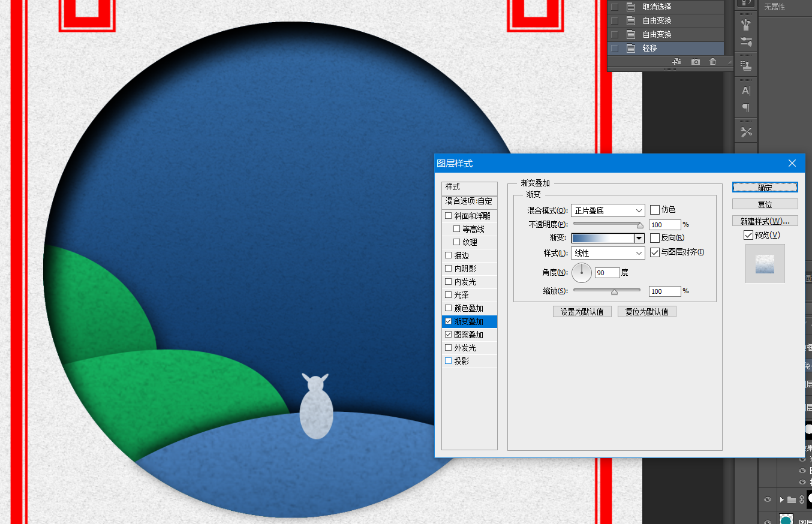The width and height of the screenshot is (812, 524).
Task: Select the 描边 label in styles list
Action: coord(462,255)
